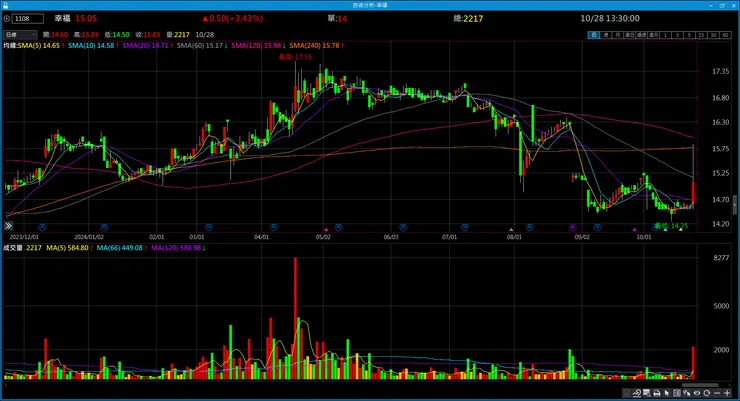Toggle the eye visibility icon in bottom toolbar
This screenshot has width=740, height=401.
tap(697, 393)
